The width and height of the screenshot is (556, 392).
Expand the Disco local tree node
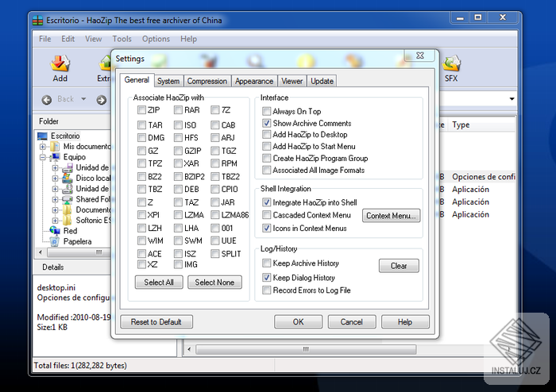coord(55,178)
